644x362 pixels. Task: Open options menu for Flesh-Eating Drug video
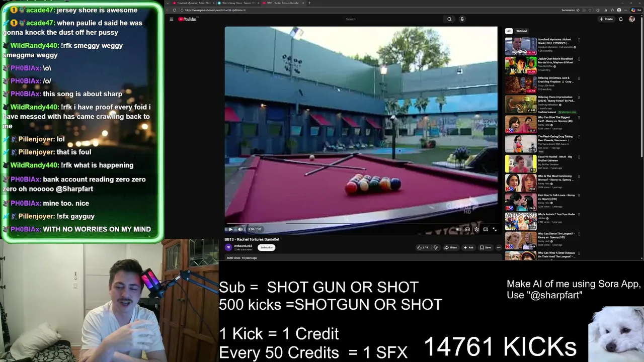pos(579,137)
